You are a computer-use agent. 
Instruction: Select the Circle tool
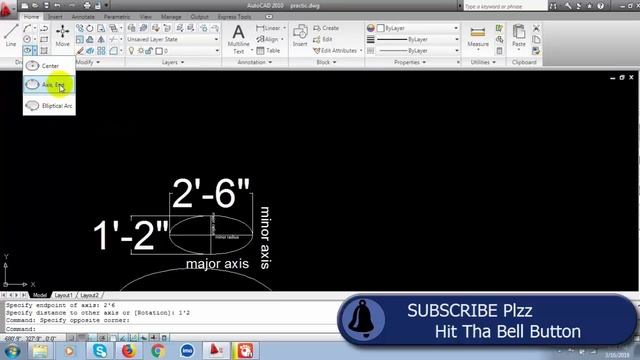pyautogui.click(x=27, y=39)
